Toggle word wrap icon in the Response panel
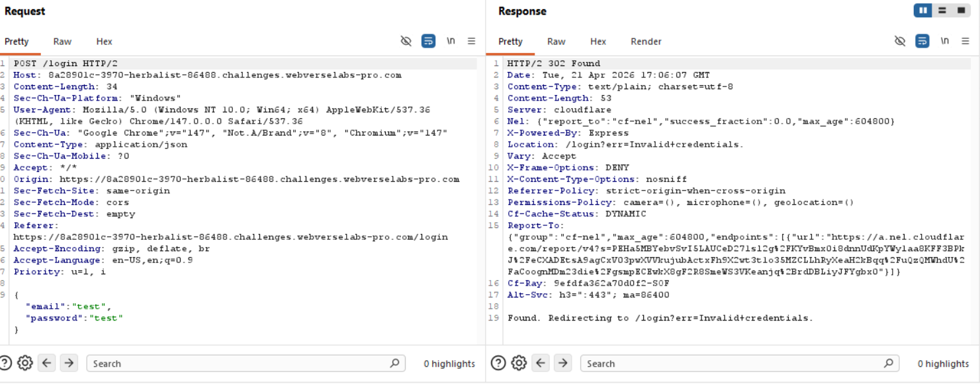Screen dimensions: 980x384 click(x=922, y=41)
